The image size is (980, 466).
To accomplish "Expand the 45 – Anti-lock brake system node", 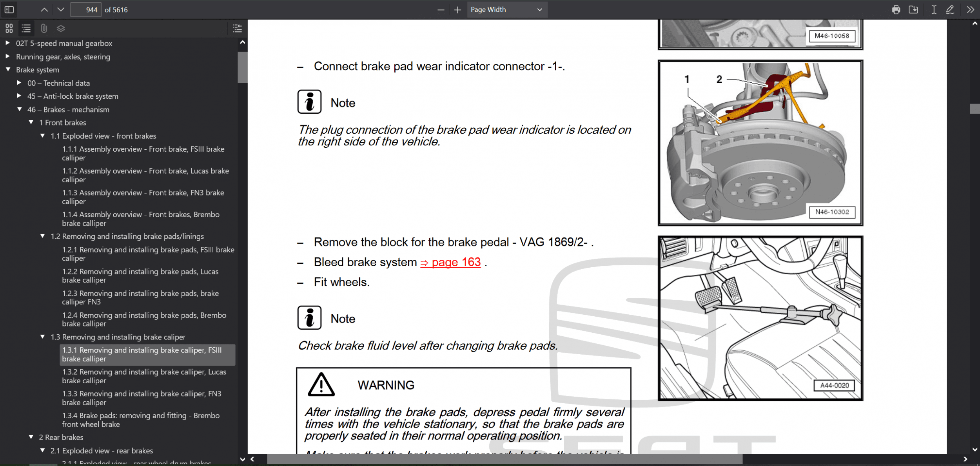I will tap(19, 96).
